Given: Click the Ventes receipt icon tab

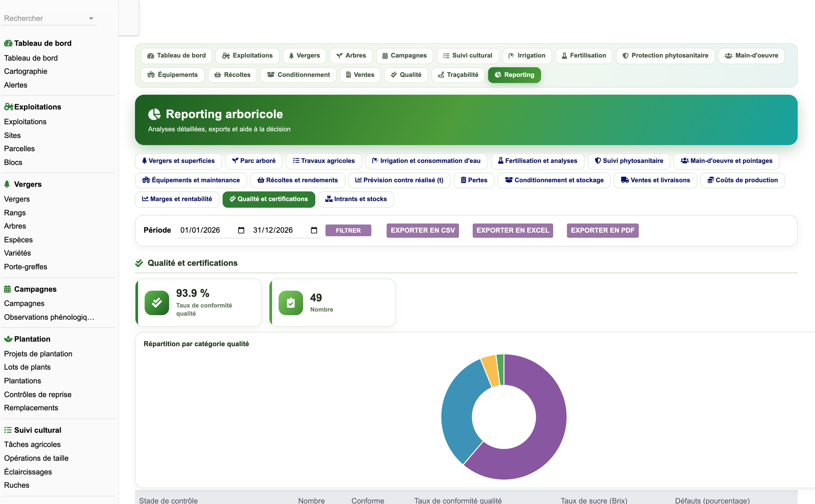Looking at the screenshot, I should (348, 75).
